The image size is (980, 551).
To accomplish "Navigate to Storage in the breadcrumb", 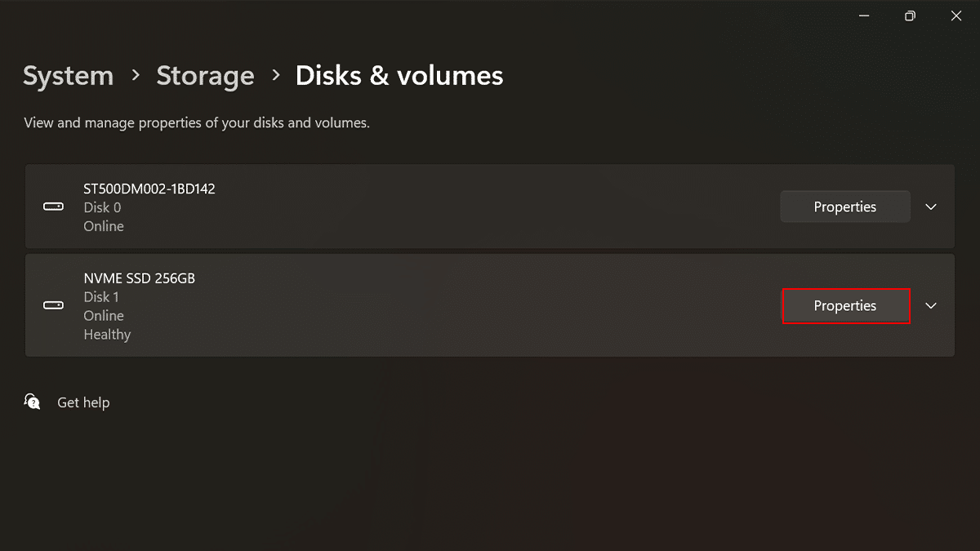I will tap(205, 76).
